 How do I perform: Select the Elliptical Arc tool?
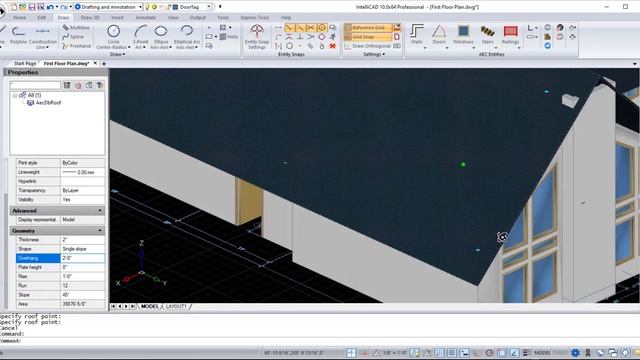click(187, 36)
